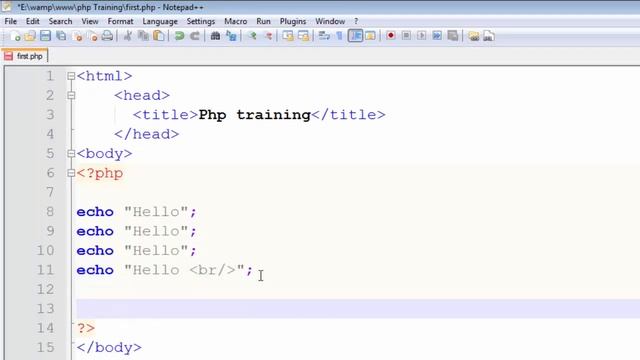Click the 'Hello <br/>' string on line 11
Image resolution: width=640 pixels, height=360 pixels.
(184, 270)
